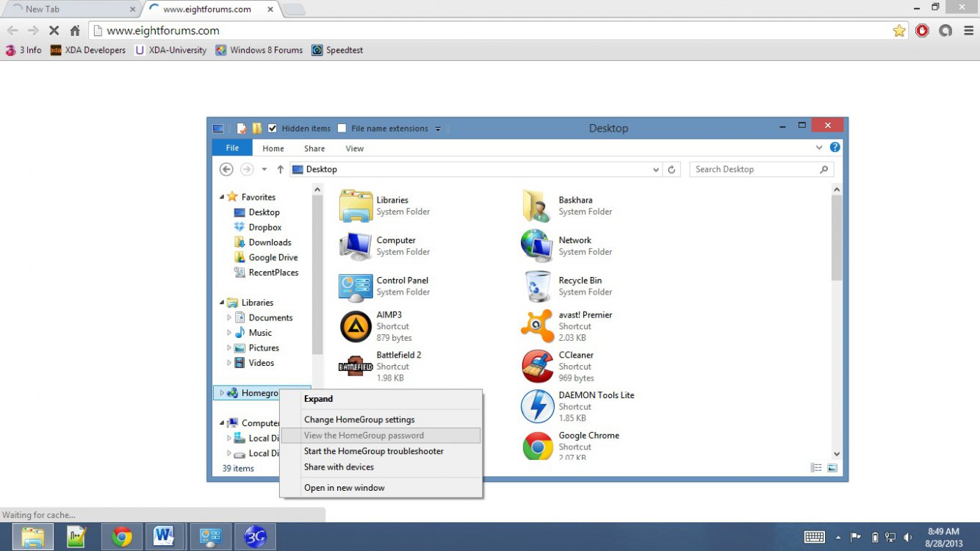Select the Computer icon in file list
The width and height of the screenshot is (980, 551).
[x=356, y=246]
